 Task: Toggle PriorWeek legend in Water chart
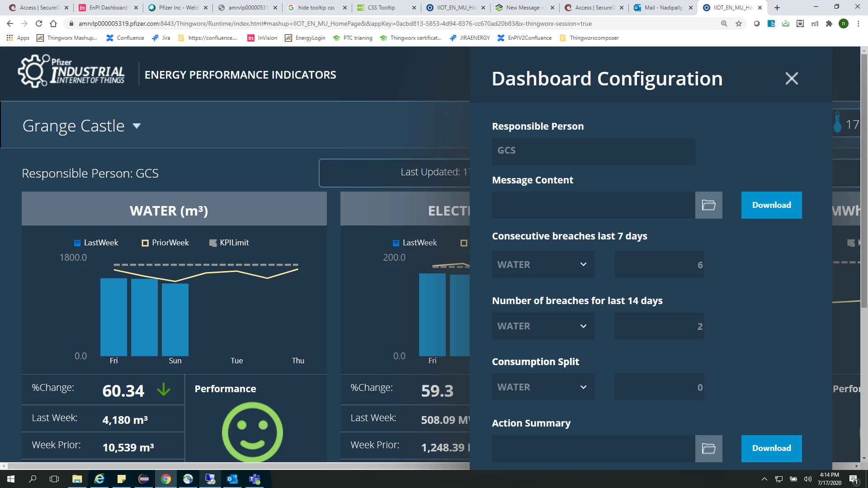click(165, 243)
